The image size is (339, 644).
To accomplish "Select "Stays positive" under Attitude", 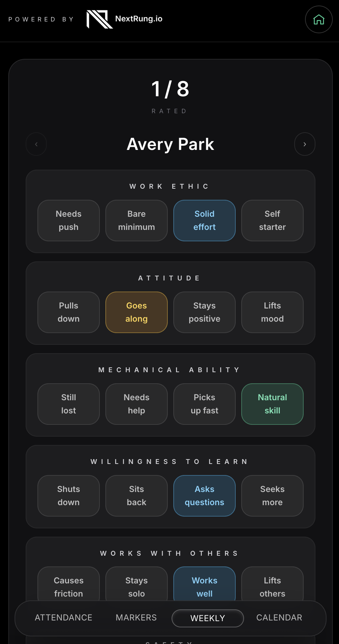I will pos(204,312).
